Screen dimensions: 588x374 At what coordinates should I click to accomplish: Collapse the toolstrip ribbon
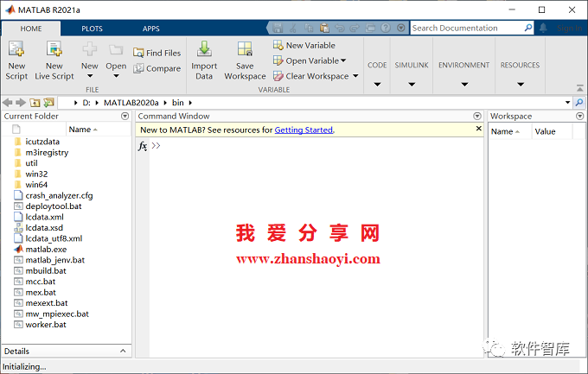click(579, 88)
